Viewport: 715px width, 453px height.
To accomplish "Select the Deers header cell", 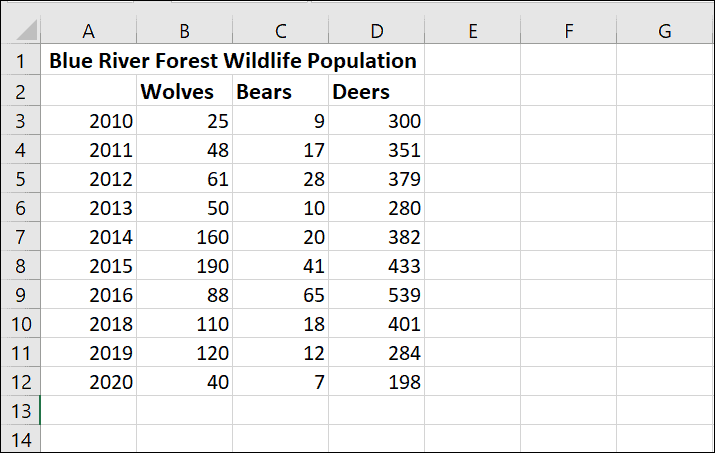I will [377, 91].
